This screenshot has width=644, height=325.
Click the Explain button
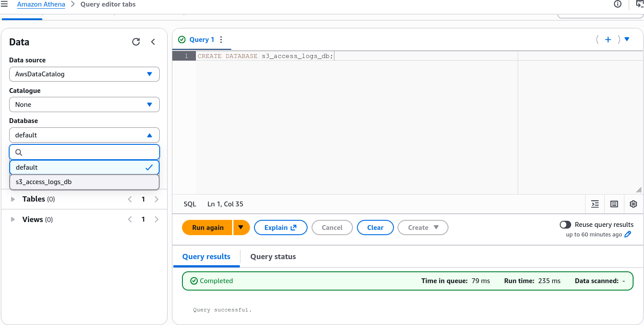click(x=281, y=228)
